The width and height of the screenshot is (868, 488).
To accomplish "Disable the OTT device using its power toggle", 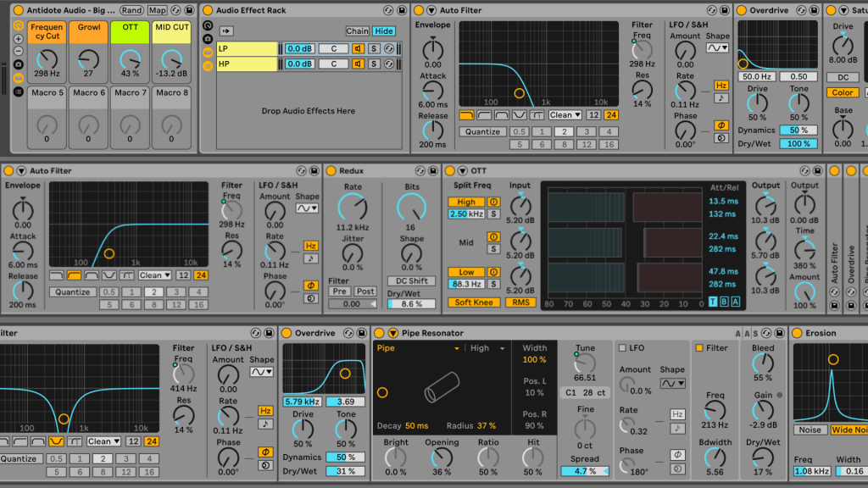I will 449,170.
